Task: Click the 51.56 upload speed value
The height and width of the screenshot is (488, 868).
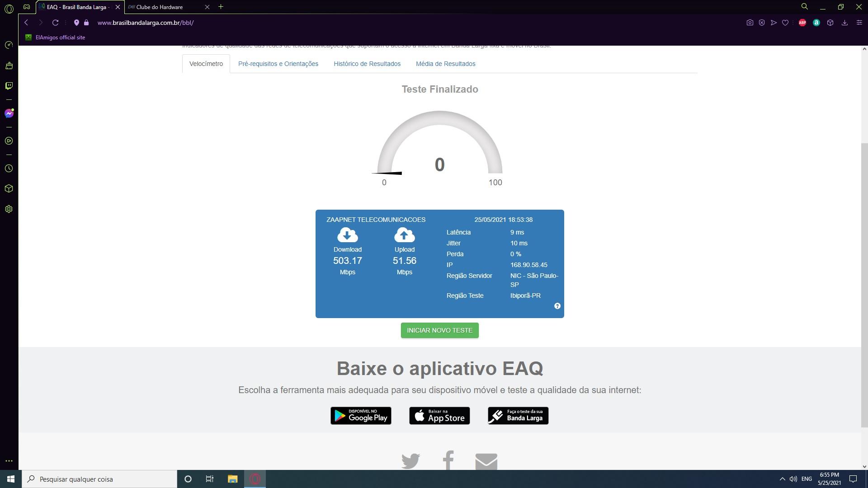Action: (405, 261)
